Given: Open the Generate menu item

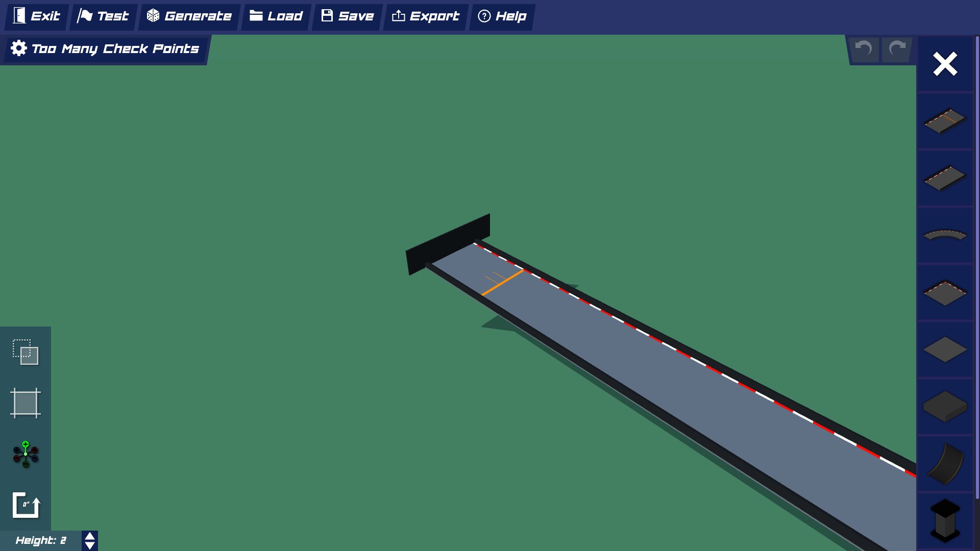Looking at the screenshot, I should [189, 16].
